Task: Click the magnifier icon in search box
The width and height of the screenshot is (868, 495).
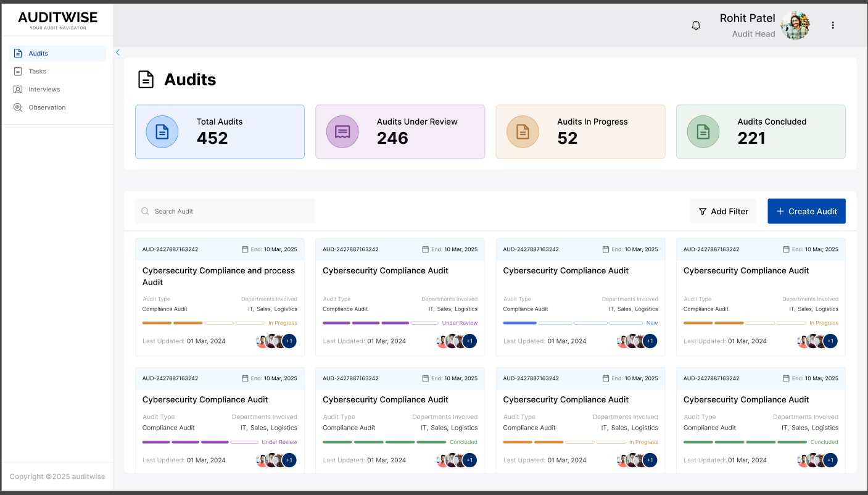Action: click(x=146, y=211)
